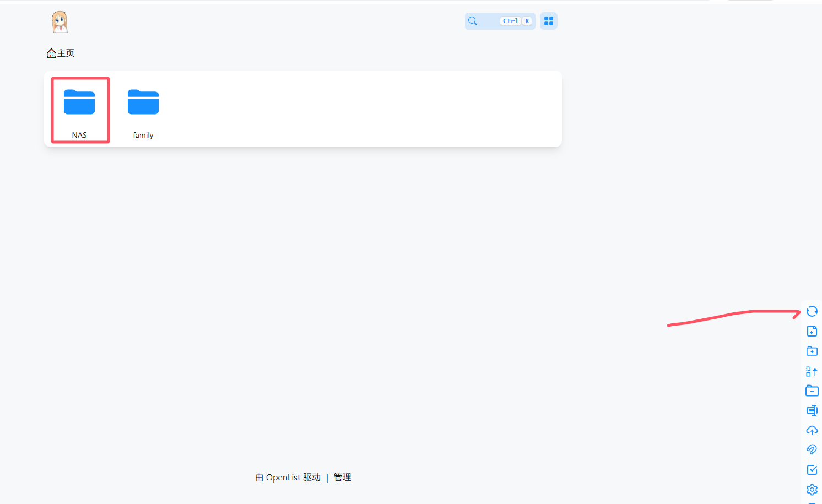This screenshot has height=504, width=822.
Task: Click the magnet offline download icon
Action: tap(812, 449)
